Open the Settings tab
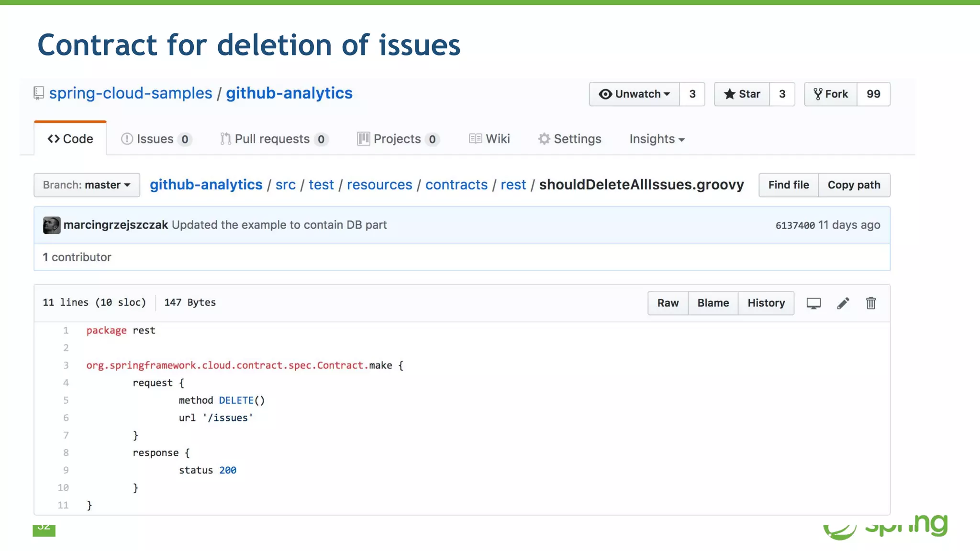The height and width of the screenshot is (551, 980). (x=569, y=139)
